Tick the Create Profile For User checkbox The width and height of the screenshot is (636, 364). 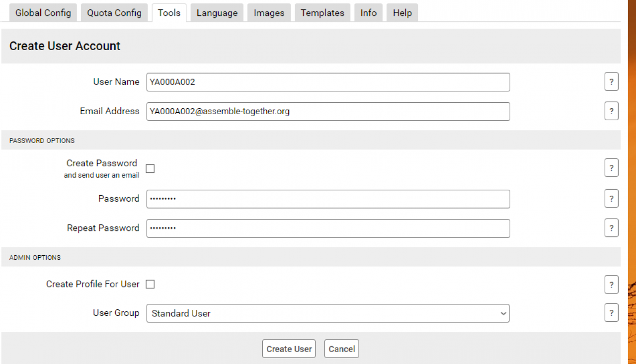(150, 284)
